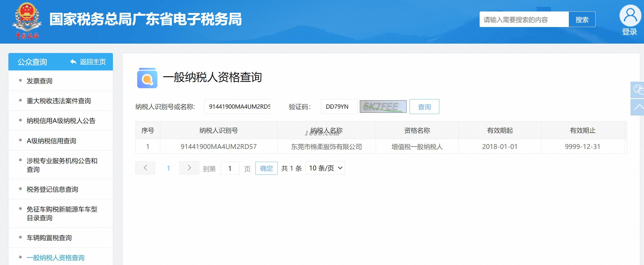Click the national tax emblem logo
Image resolution: width=644 pixels, height=265 pixels.
[x=27, y=21]
